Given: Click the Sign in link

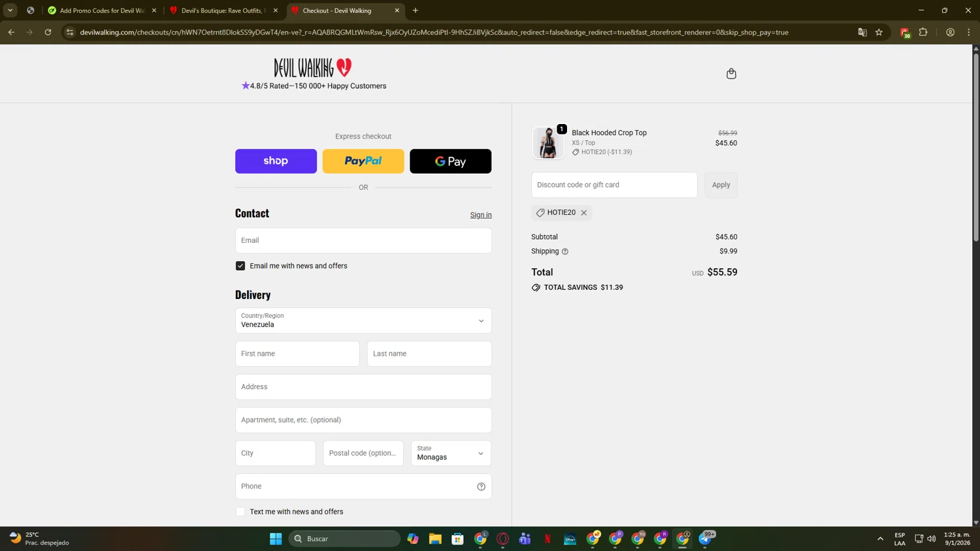Looking at the screenshot, I should click(481, 215).
